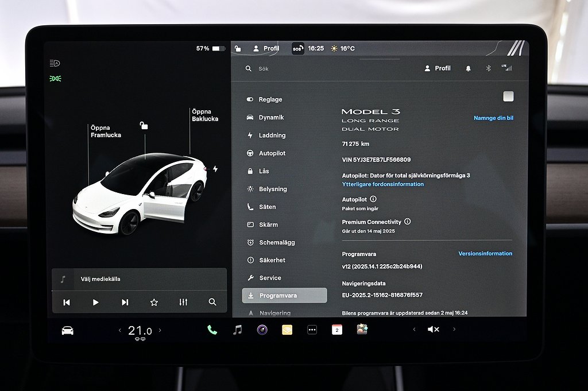Tap the 21.0 temperature display
The image size is (588, 391).
coord(140,331)
